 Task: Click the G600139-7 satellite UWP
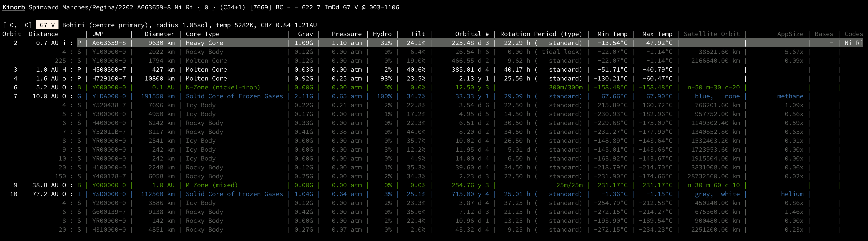(x=109, y=212)
